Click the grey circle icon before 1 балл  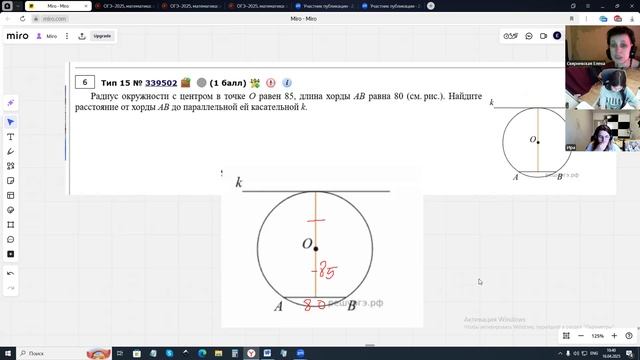pyautogui.click(x=202, y=83)
